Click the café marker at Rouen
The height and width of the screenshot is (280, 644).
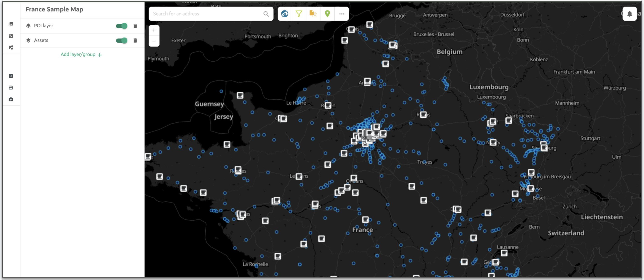[x=328, y=105]
